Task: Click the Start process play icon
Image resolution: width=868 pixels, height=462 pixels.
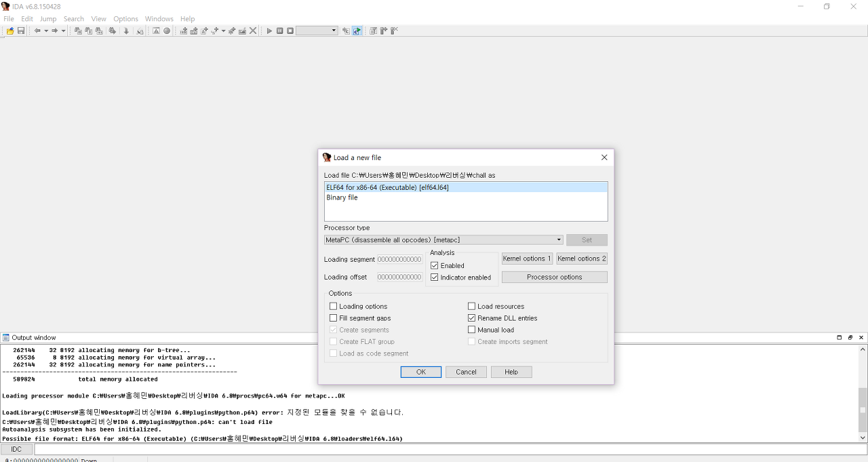Action: coord(269,31)
